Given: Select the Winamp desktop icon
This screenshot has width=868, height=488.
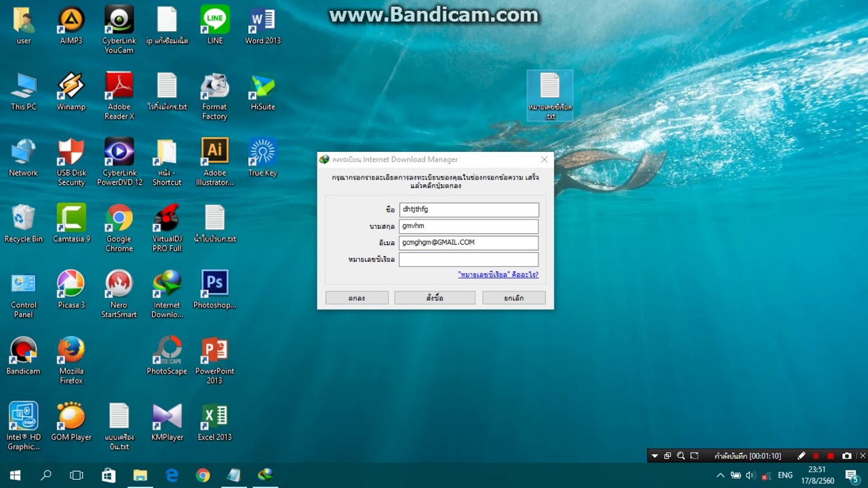Looking at the screenshot, I should click(71, 91).
